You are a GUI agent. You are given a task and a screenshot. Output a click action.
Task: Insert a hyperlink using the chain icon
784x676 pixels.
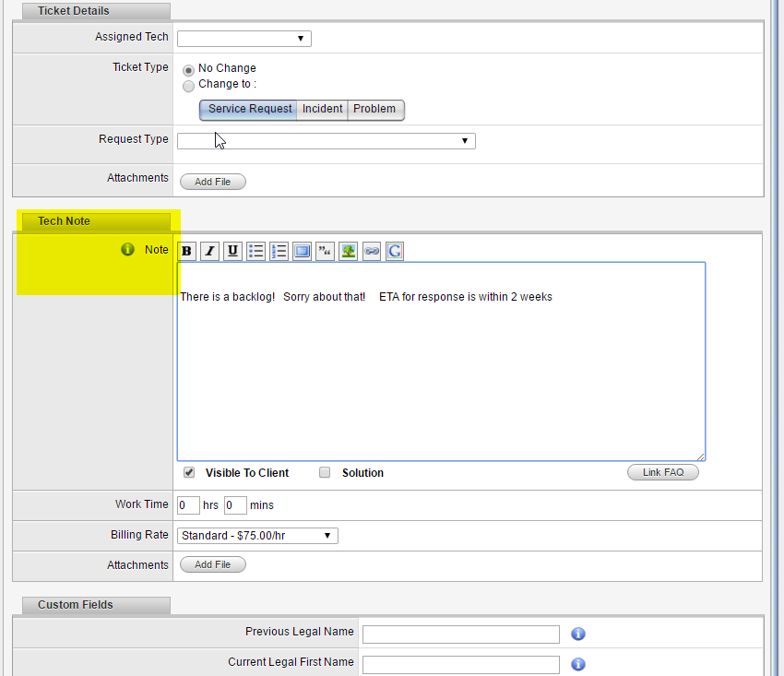tap(371, 251)
